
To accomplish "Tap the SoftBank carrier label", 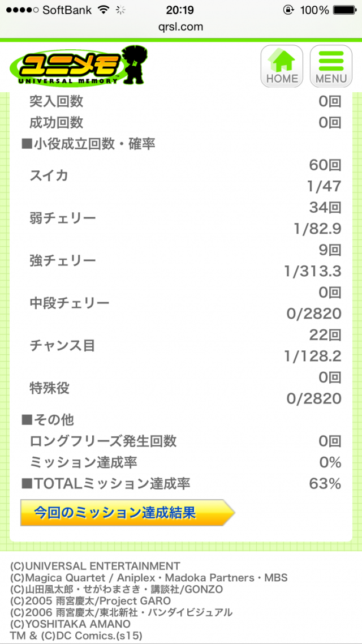I will [67, 10].
